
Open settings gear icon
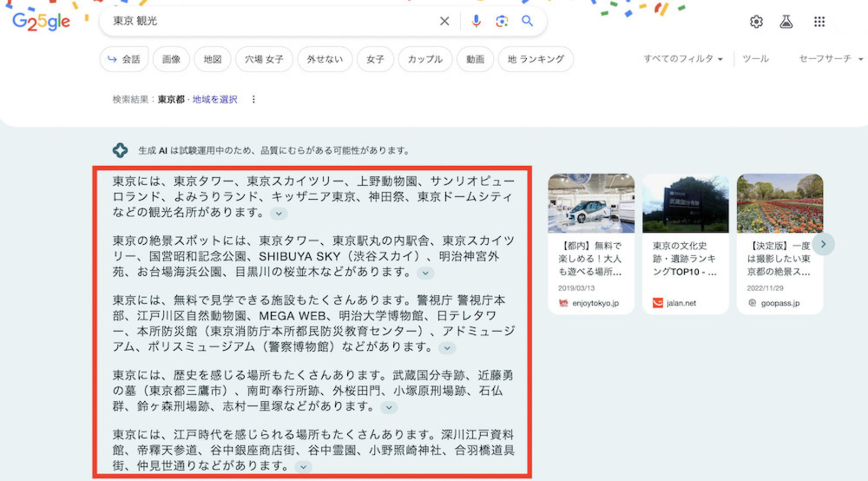(x=756, y=22)
